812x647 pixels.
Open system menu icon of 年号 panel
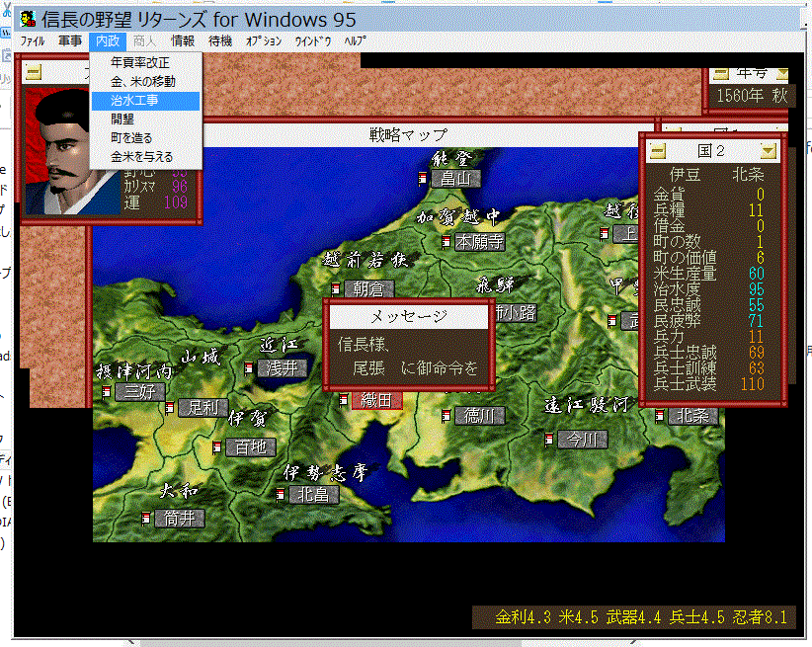pos(721,74)
